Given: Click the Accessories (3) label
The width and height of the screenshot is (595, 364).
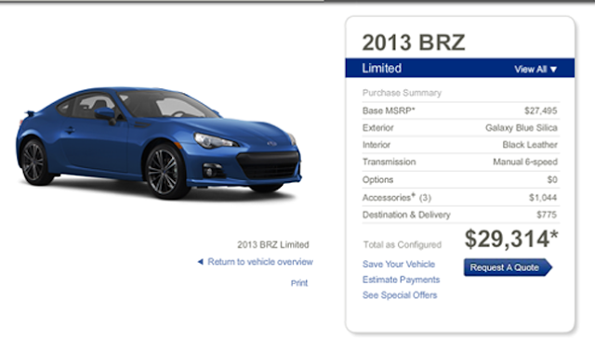Looking at the screenshot, I should (x=397, y=198).
